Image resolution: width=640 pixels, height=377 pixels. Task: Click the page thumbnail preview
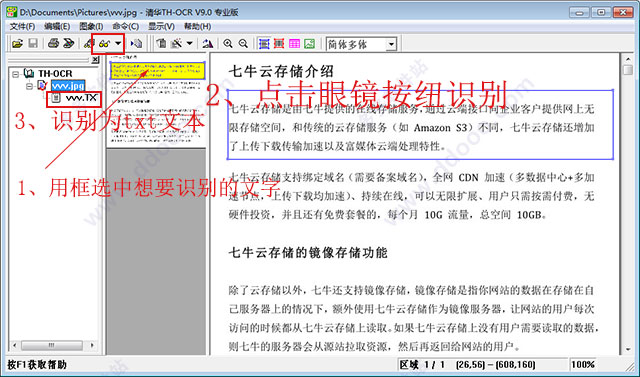tap(156, 101)
